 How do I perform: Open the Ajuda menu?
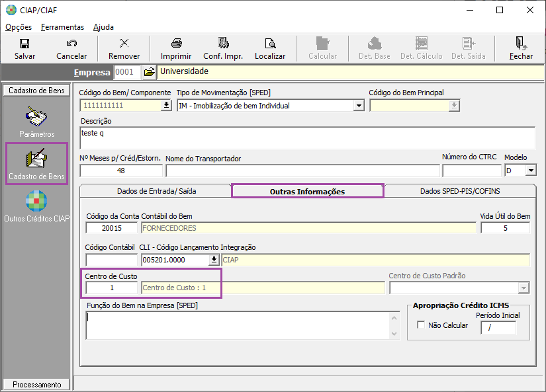pyautogui.click(x=103, y=27)
